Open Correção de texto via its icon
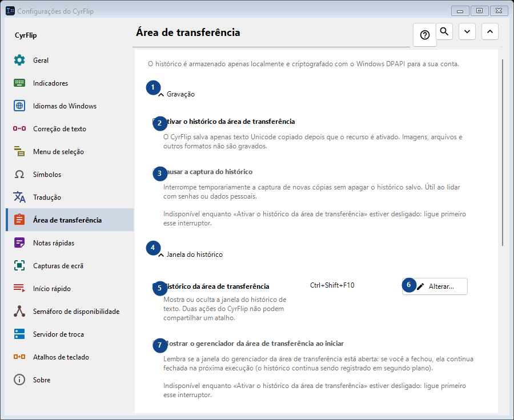This screenshot has height=420, width=514. pos(19,128)
